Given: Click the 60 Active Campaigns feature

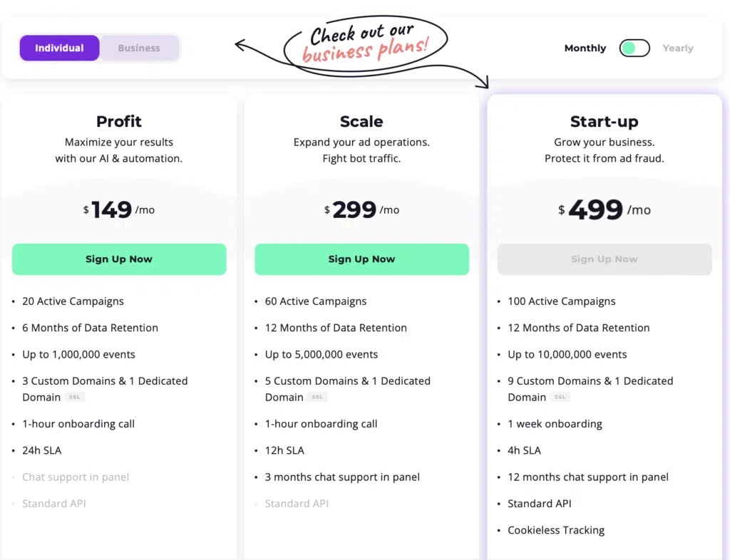Looking at the screenshot, I should [316, 301].
